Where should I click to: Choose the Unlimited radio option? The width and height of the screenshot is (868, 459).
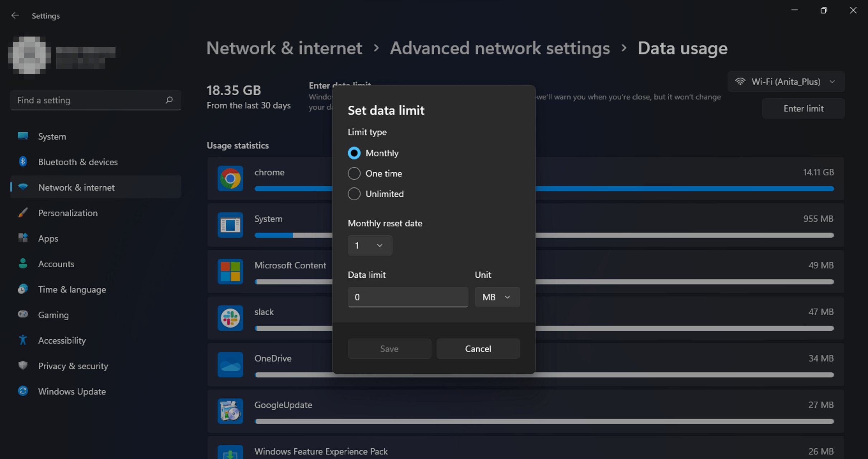click(354, 194)
